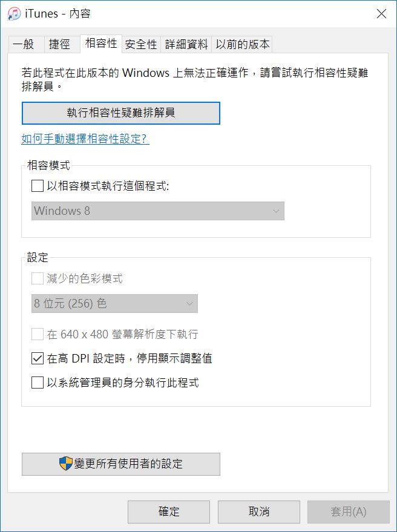Click the 取消 button
The width and height of the screenshot is (397, 532).
tap(258, 511)
